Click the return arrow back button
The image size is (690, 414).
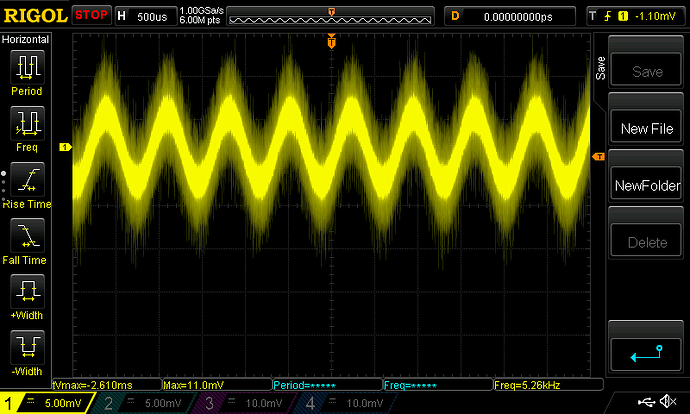pos(646,354)
